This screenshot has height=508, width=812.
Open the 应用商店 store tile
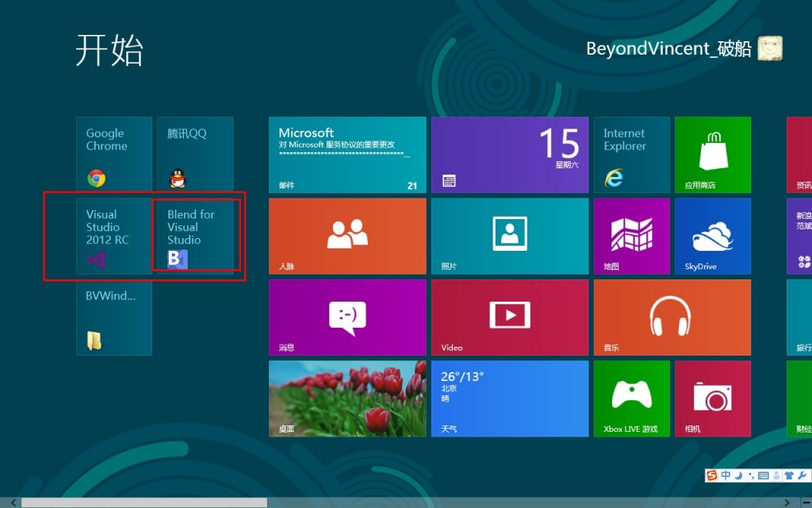[x=713, y=155]
